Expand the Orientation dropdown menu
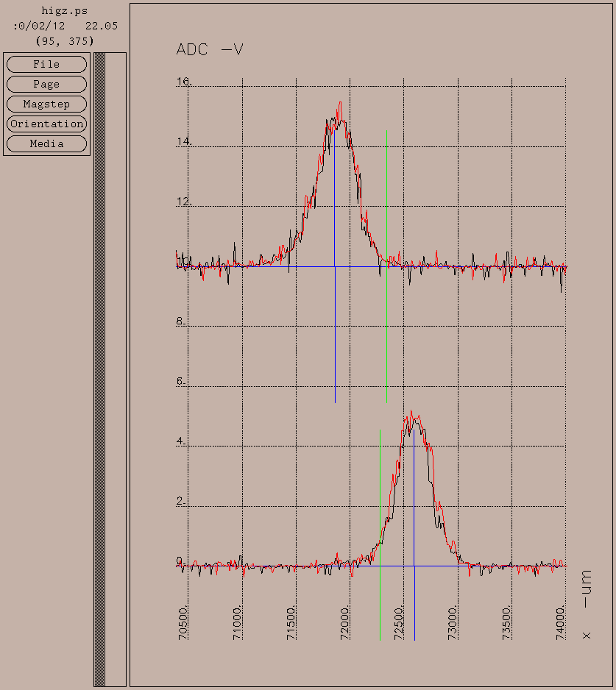The width and height of the screenshot is (616, 690). [x=46, y=124]
